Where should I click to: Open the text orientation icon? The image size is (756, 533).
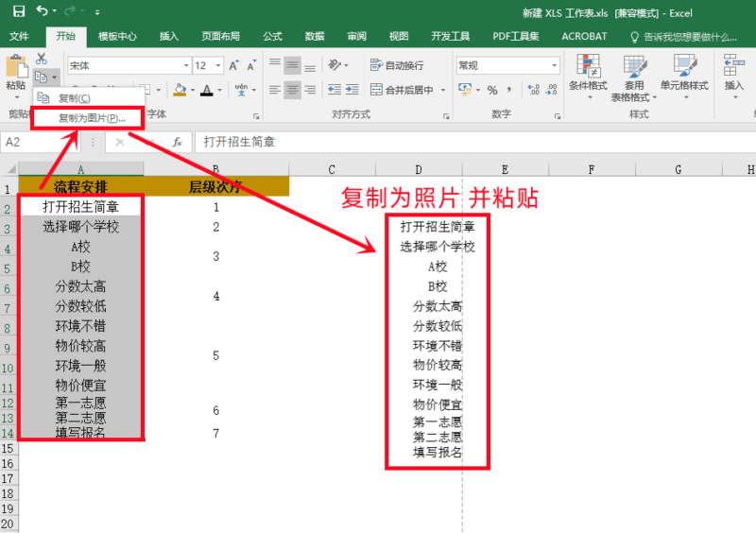click(x=335, y=64)
